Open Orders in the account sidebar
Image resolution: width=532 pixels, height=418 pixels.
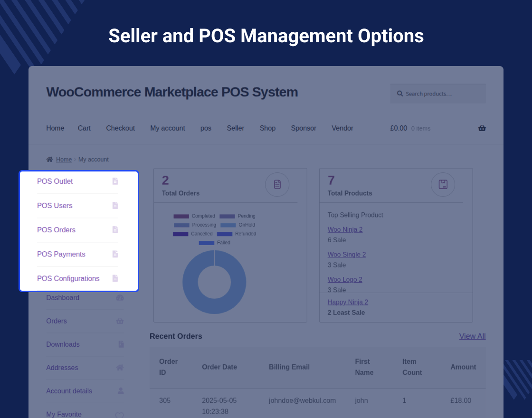[x=57, y=321]
